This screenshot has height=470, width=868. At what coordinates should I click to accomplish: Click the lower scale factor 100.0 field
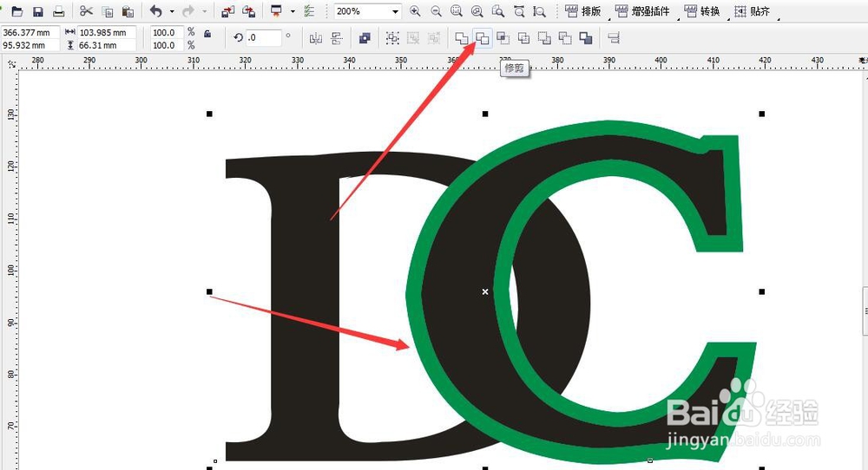(x=167, y=45)
